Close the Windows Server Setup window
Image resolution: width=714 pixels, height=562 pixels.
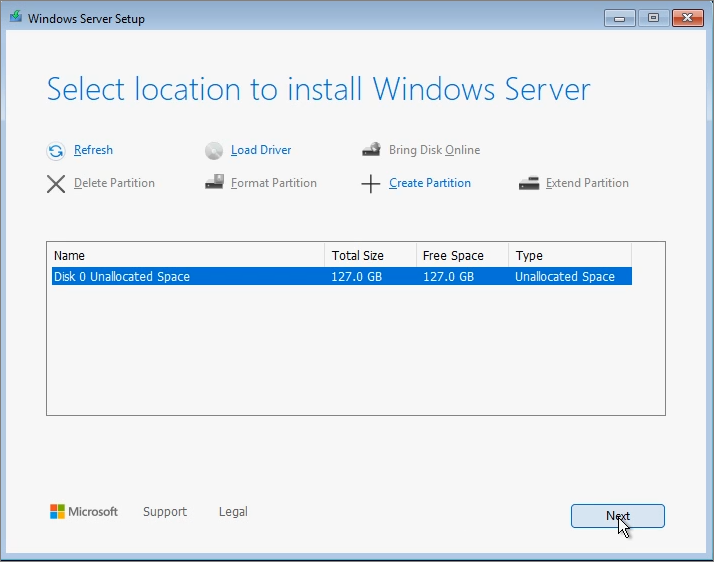click(x=688, y=18)
